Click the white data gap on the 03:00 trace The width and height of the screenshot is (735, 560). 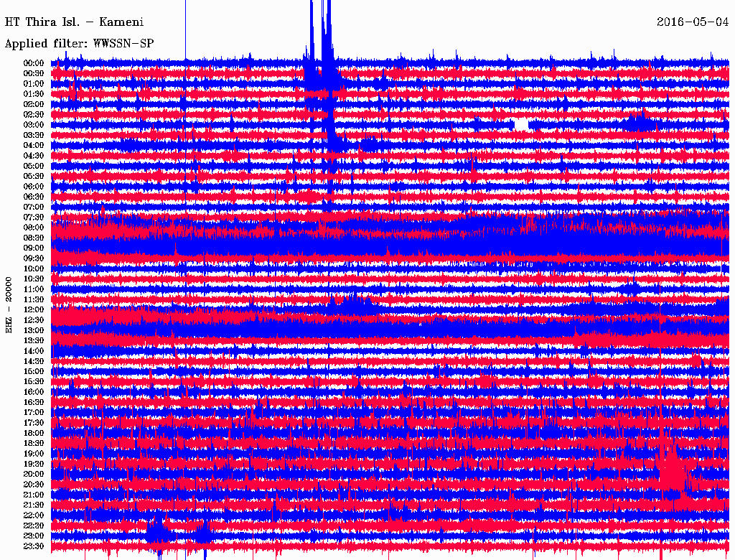click(522, 124)
